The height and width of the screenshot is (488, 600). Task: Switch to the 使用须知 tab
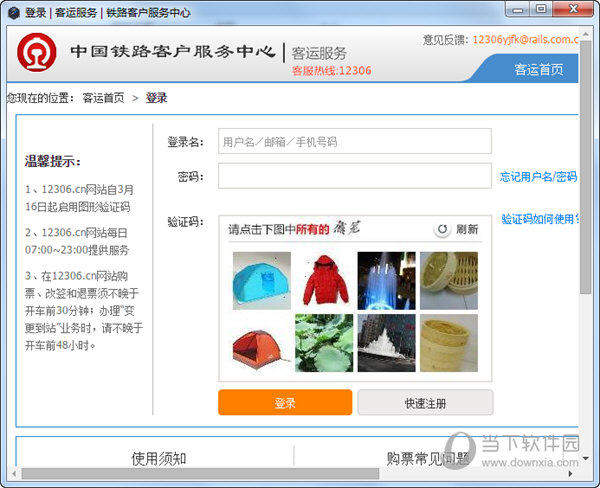pos(158,458)
